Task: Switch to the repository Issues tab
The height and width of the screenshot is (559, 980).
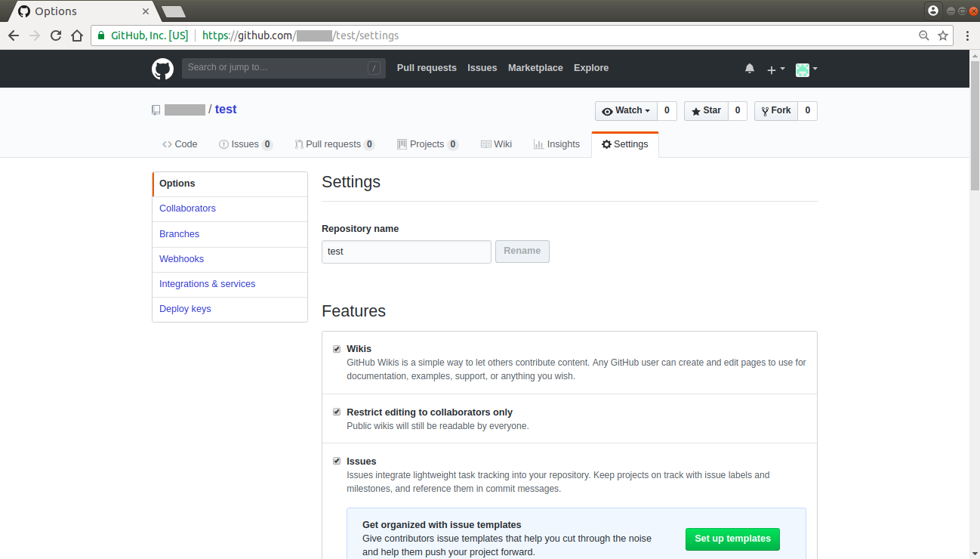Action: (245, 144)
